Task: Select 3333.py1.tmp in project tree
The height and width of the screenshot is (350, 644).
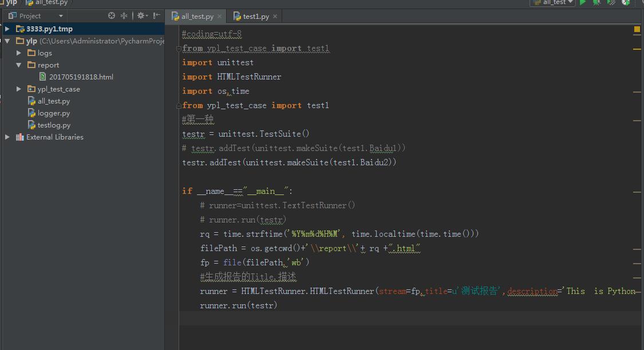Action: click(x=49, y=29)
